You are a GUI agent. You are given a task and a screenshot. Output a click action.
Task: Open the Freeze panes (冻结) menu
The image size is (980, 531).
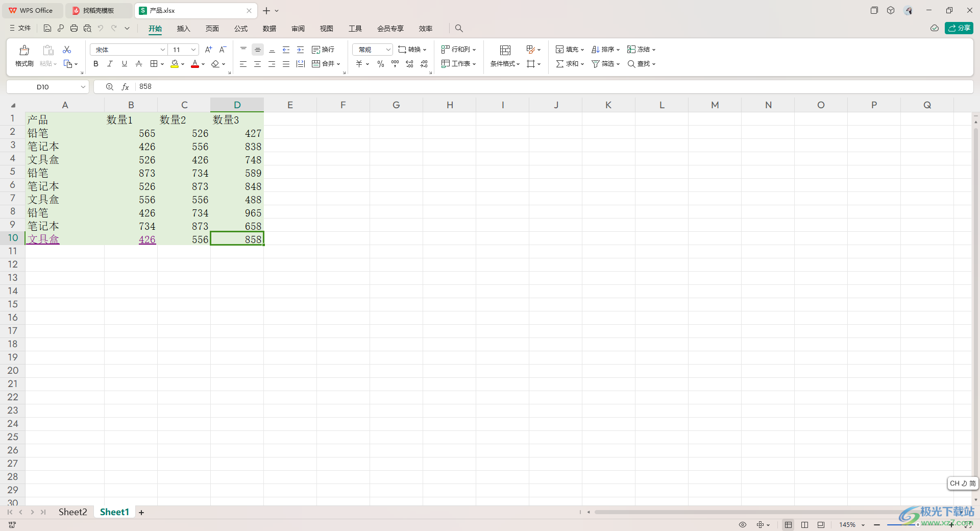641,50
